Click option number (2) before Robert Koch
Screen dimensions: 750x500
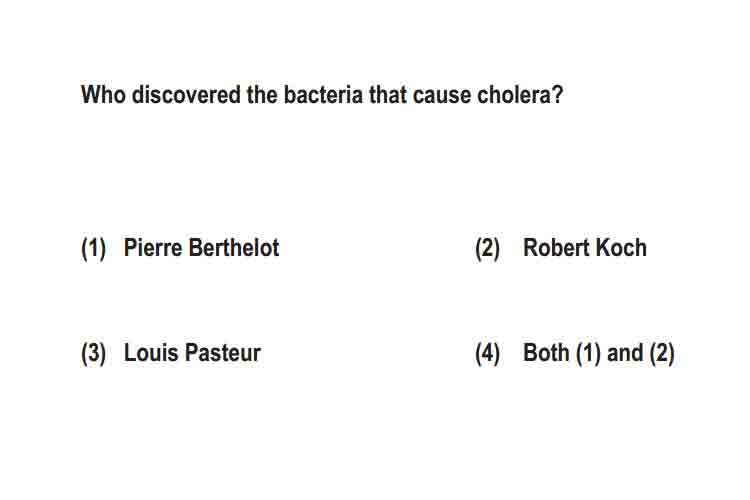pyautogui.click(x=487, y=249)
